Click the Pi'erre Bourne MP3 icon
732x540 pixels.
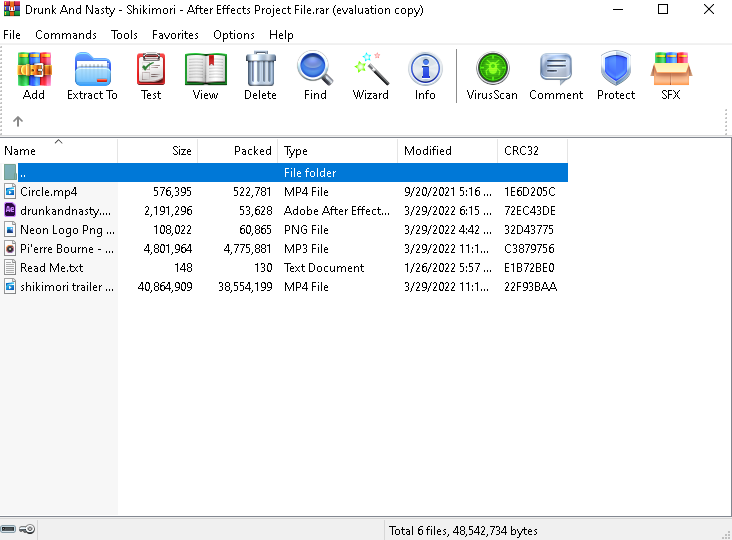10,249
